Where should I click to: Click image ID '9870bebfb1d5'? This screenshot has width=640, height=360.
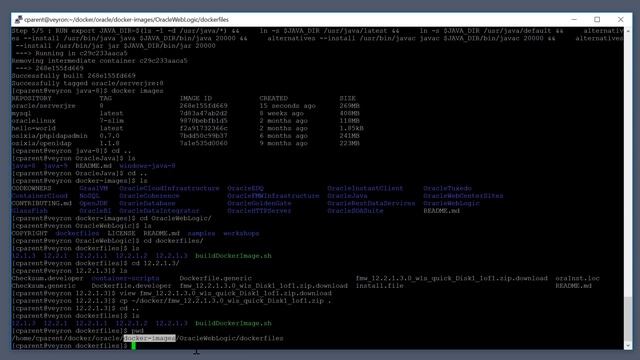203,121
